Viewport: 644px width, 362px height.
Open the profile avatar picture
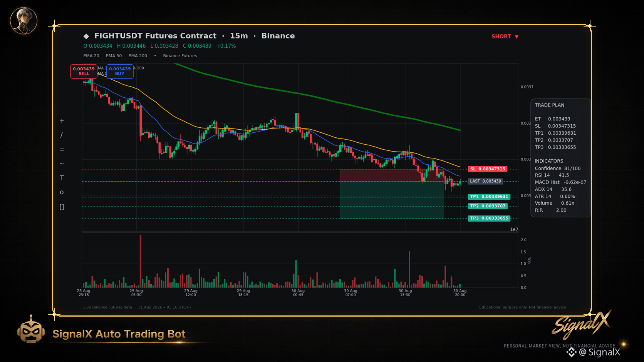coord(23,20)
